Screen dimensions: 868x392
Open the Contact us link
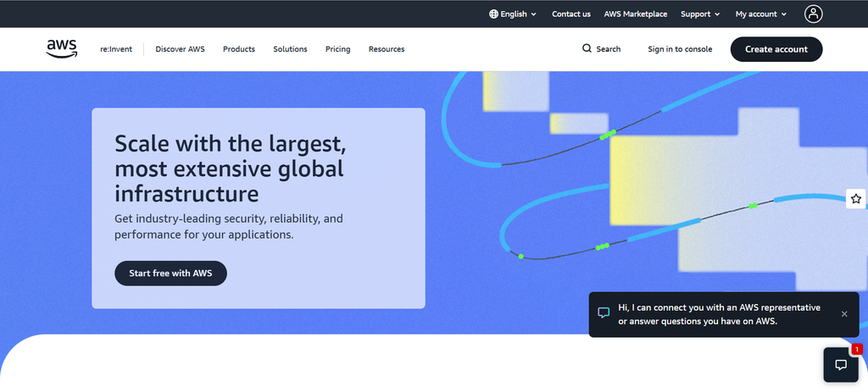point(571,14)
